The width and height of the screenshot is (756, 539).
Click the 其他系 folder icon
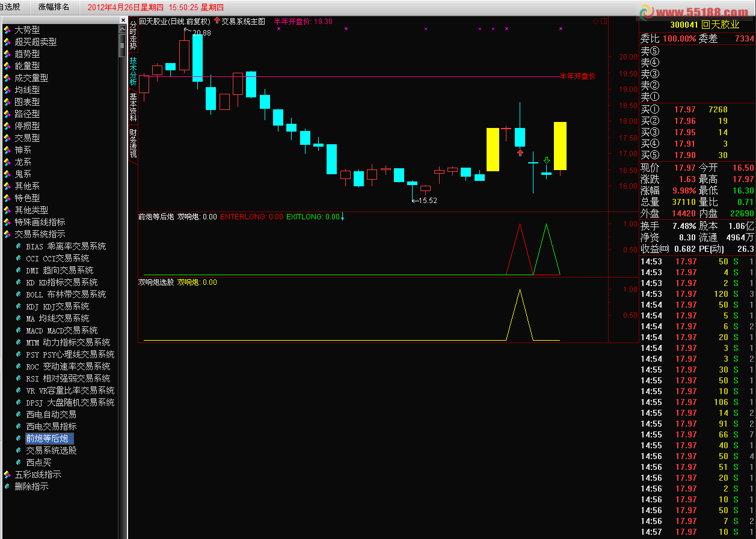tap(7, 186)
